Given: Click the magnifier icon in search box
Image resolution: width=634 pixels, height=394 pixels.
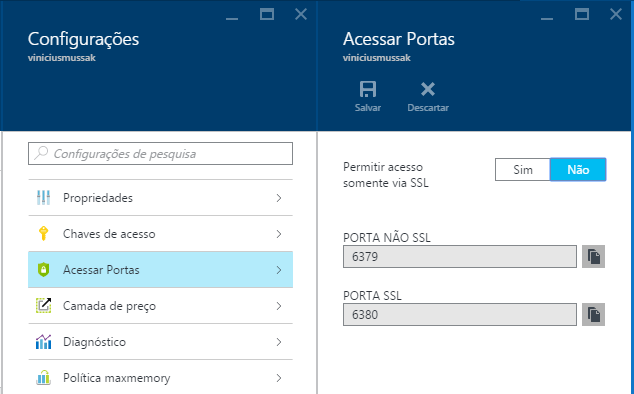Looking at the screenshot, I should click(x=41, y=153).
